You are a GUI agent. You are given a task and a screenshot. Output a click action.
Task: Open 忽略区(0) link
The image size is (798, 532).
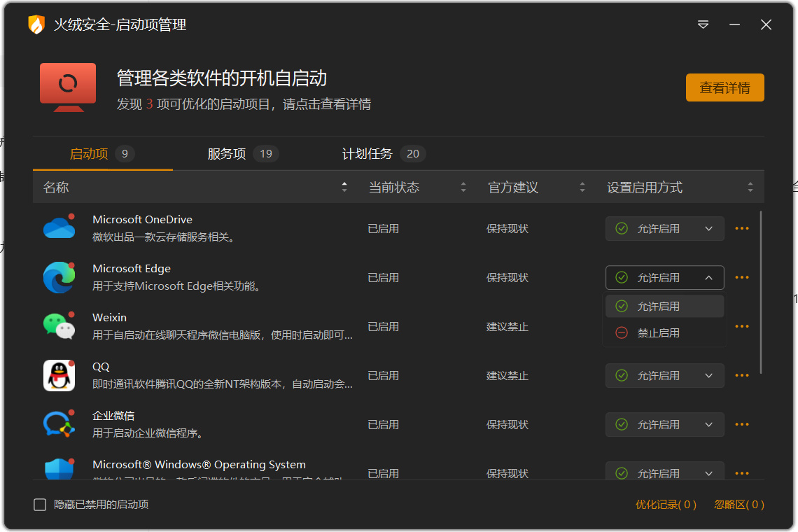click(739, 505)
